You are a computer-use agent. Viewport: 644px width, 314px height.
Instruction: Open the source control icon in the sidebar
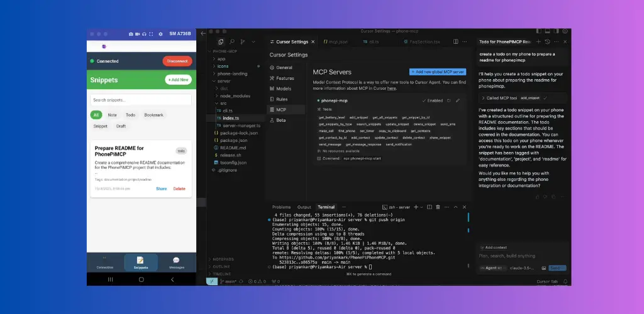242,42
